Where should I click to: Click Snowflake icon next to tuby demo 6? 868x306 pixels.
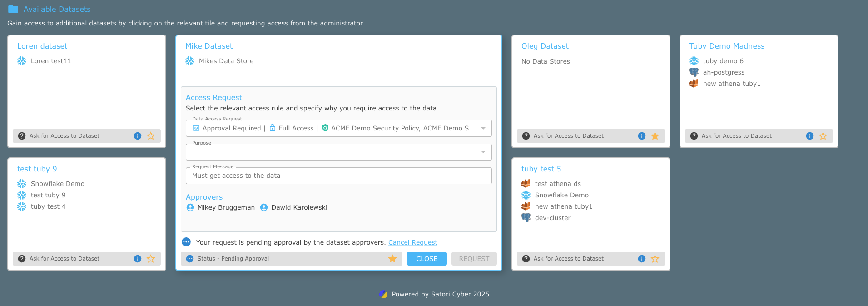point(694,61)
